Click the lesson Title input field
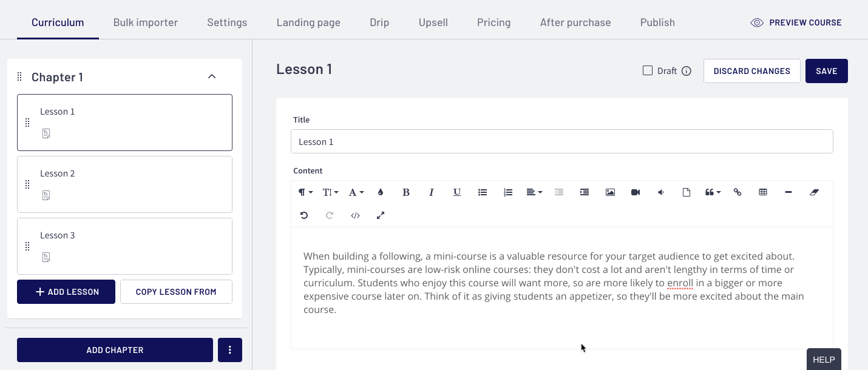 [562, 141]
